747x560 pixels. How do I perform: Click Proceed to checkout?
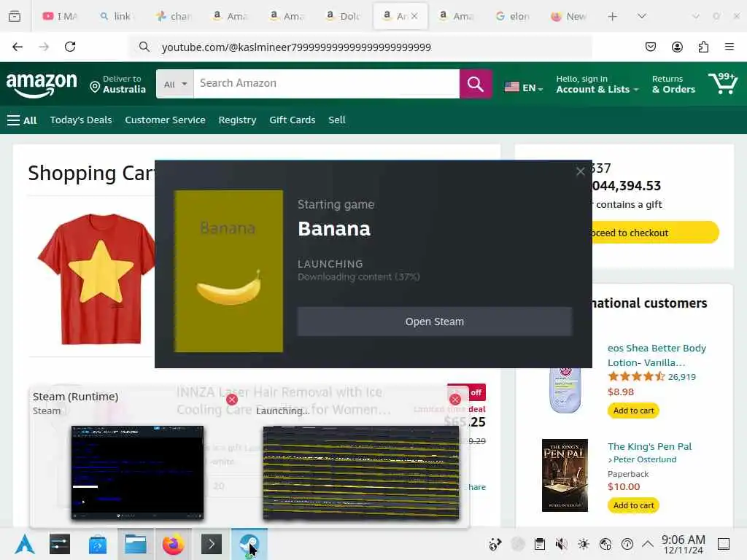click(655, 233)
